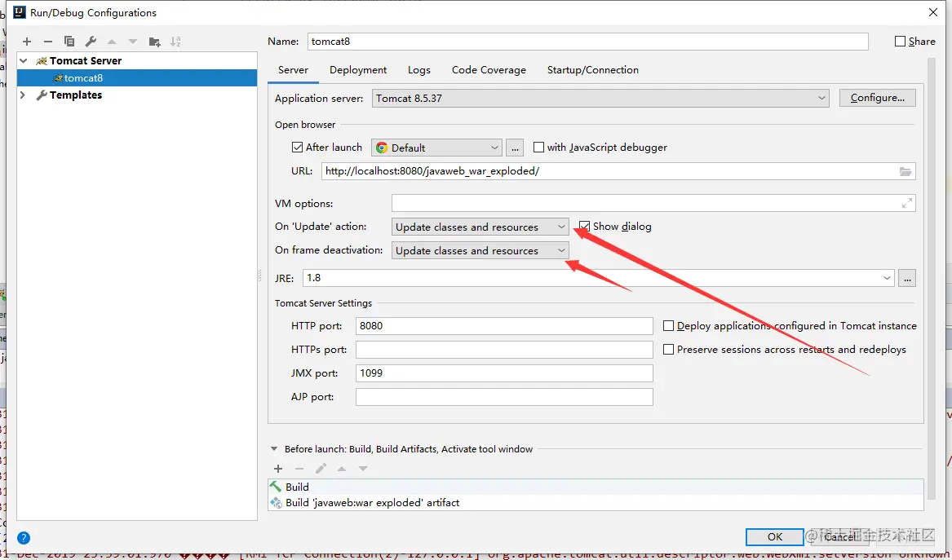Remove the selected before launch task
This screenshot has width=952, height=560.
(299, 469)
